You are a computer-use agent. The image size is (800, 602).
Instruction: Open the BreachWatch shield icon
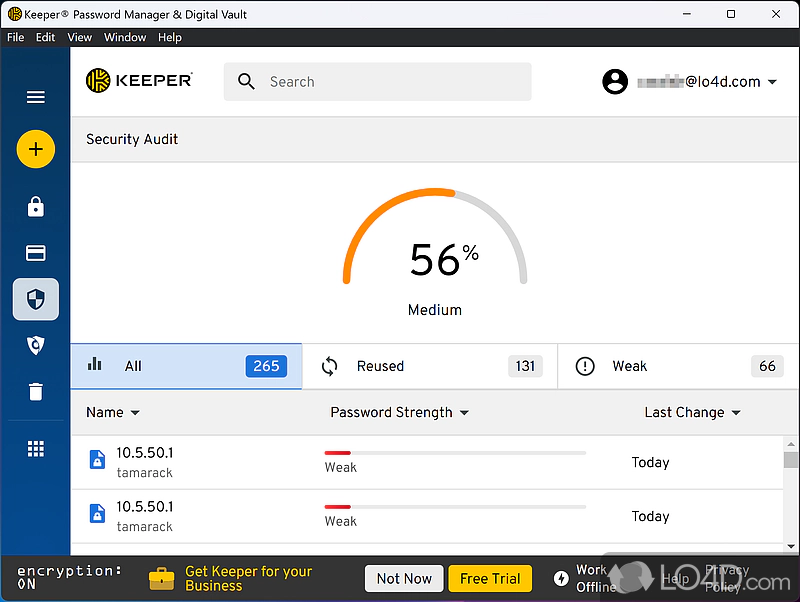tap(36, 345)
